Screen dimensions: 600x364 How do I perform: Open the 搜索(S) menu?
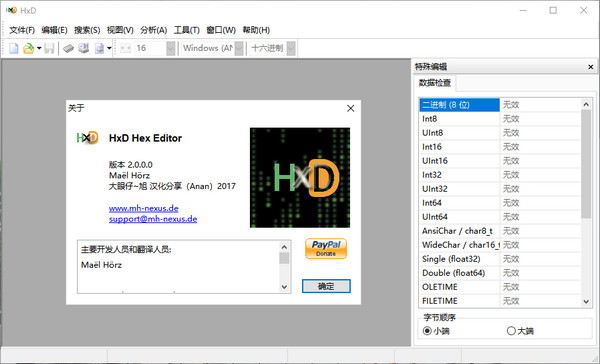pyautogui.click(x=87, y=30)
